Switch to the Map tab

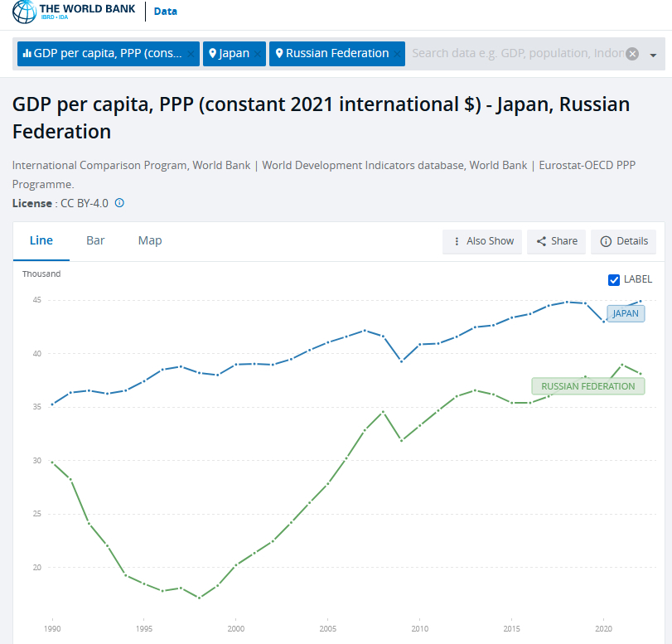point(150,240)
